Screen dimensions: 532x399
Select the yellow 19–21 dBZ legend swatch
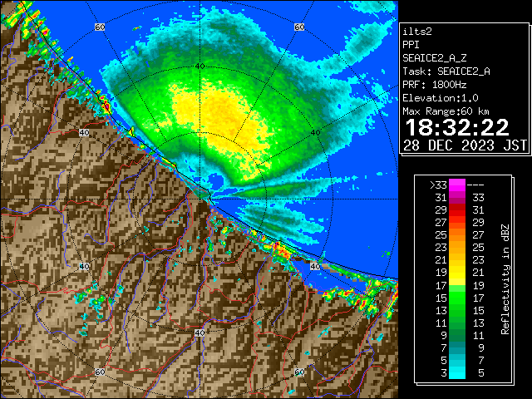[457, 273]
